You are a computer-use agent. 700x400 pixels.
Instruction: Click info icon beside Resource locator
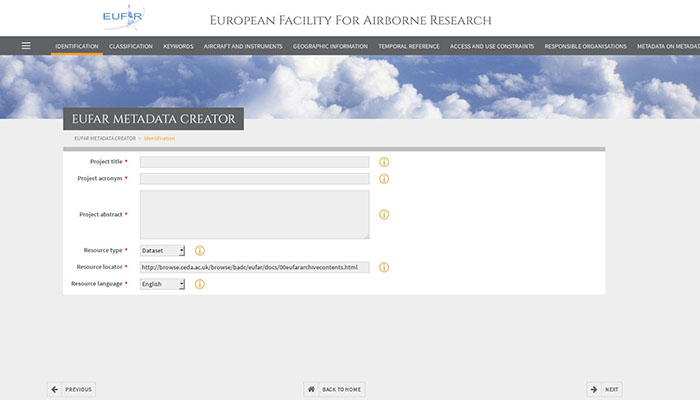(x=383, y=267)
